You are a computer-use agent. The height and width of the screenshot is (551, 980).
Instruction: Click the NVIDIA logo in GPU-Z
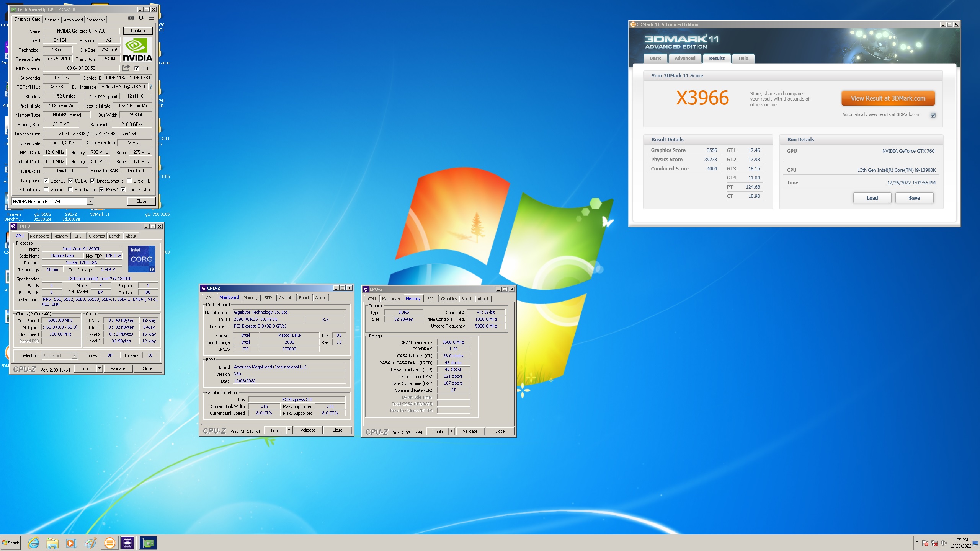[x=137, y=50]
